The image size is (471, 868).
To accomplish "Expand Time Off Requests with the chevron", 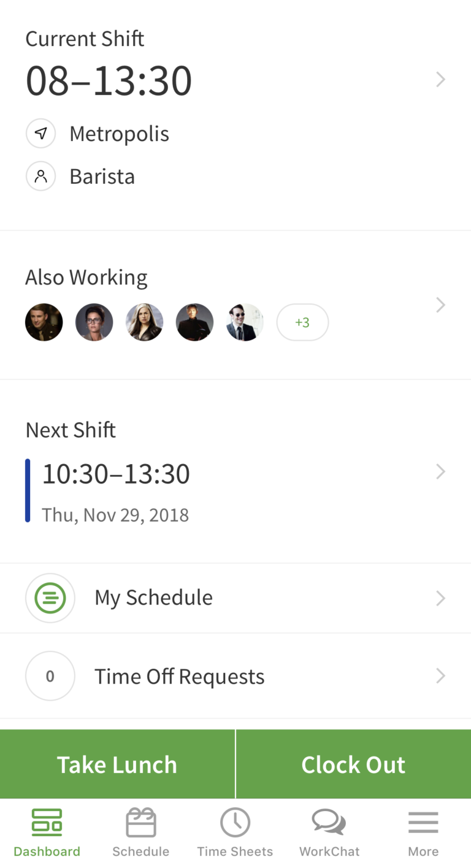I will [441, 676].
